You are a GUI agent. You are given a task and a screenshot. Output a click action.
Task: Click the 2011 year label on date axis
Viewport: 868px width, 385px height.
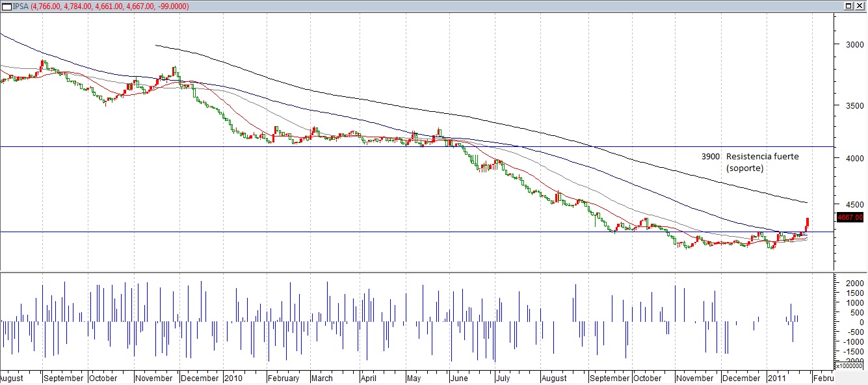pyautogui.click(x=776, y=378)
